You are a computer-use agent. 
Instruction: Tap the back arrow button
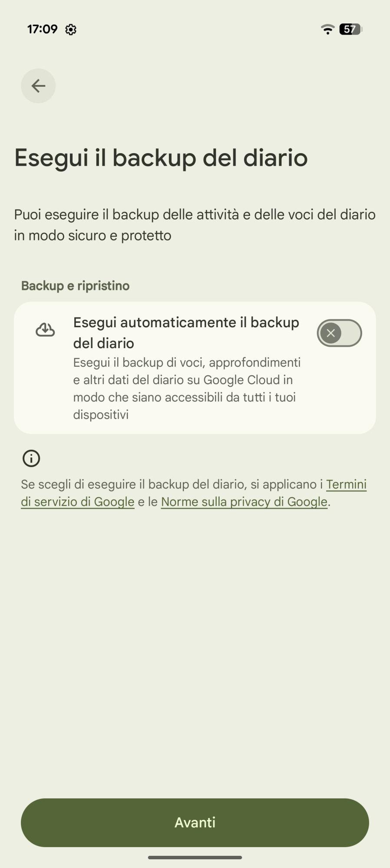coord(38,86)
